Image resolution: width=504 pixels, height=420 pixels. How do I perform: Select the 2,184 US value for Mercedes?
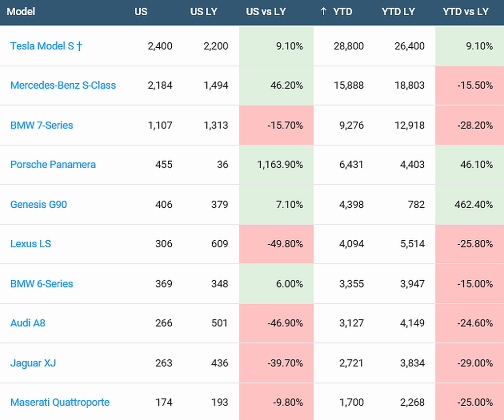coord(160,85)
